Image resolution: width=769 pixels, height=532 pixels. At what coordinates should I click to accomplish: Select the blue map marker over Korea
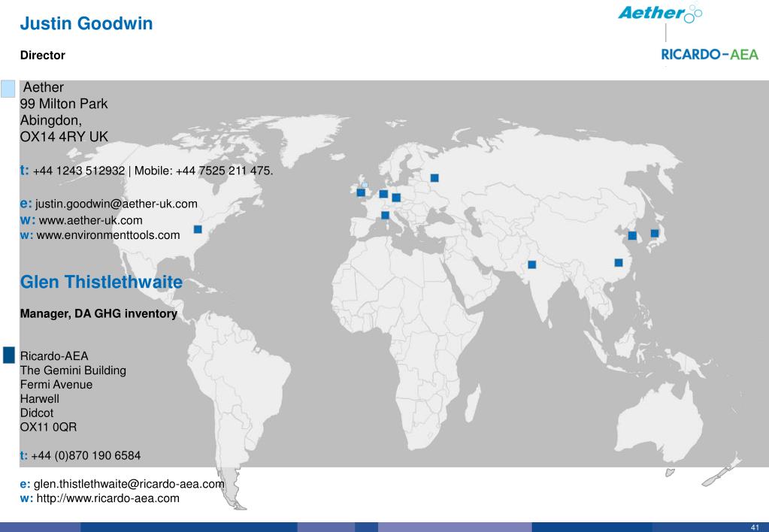[x=632, y=236]
